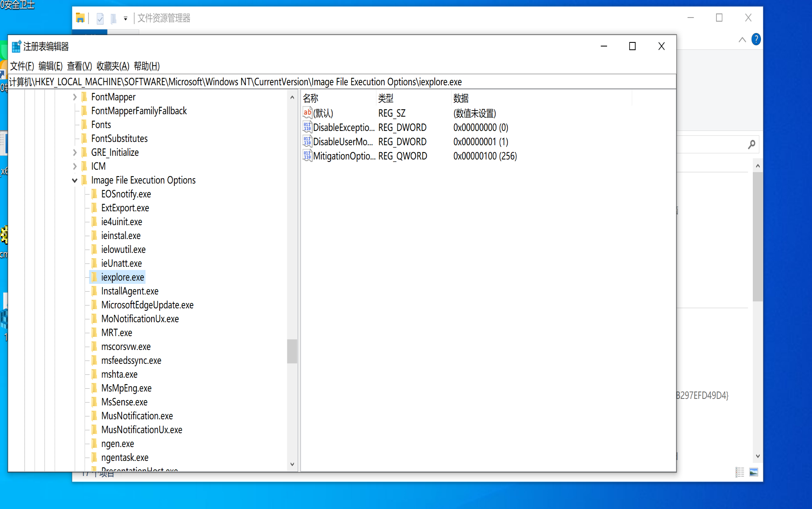Screen dimensions: 812x509
Task: Click the File Explorer search magnifier icon
Action: [752, 144]
